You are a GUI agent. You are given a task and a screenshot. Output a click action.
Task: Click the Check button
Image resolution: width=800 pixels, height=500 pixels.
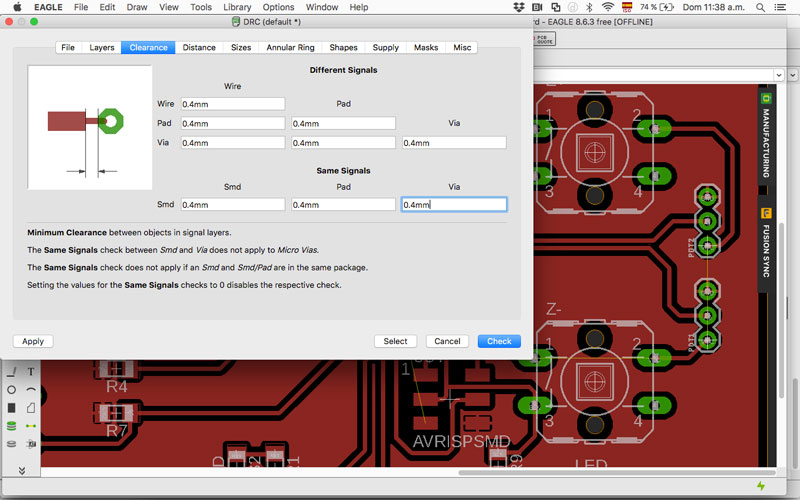[x=499, y=341]
